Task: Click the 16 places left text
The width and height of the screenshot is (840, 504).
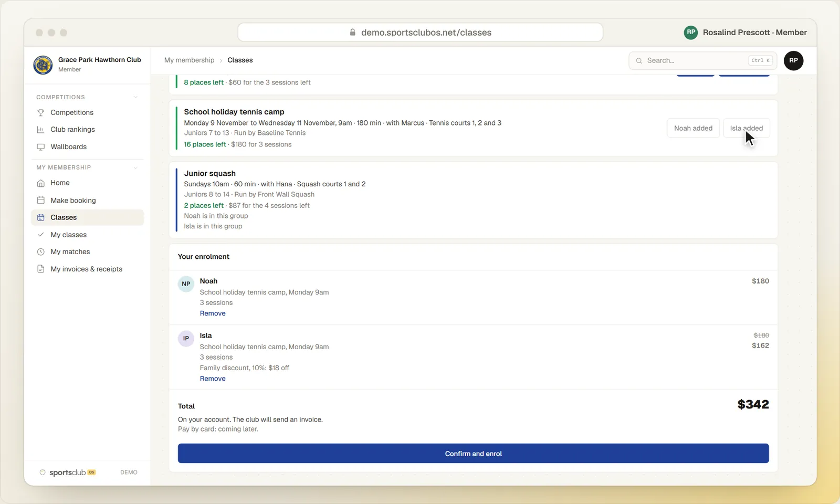Action: 205,144
